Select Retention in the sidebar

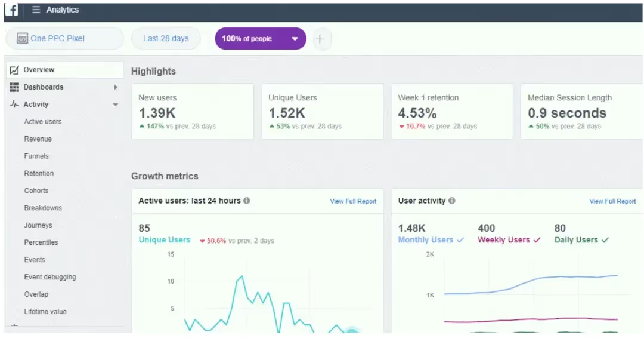(39, 174)
